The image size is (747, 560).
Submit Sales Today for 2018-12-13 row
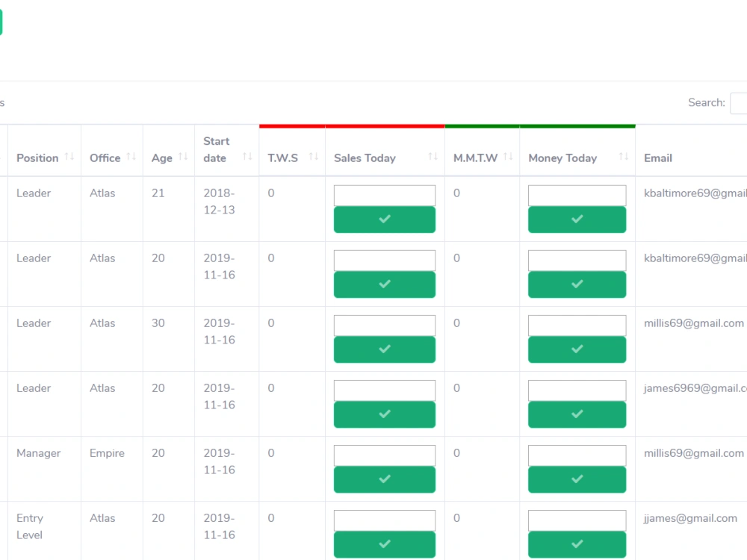coord(385,220)
